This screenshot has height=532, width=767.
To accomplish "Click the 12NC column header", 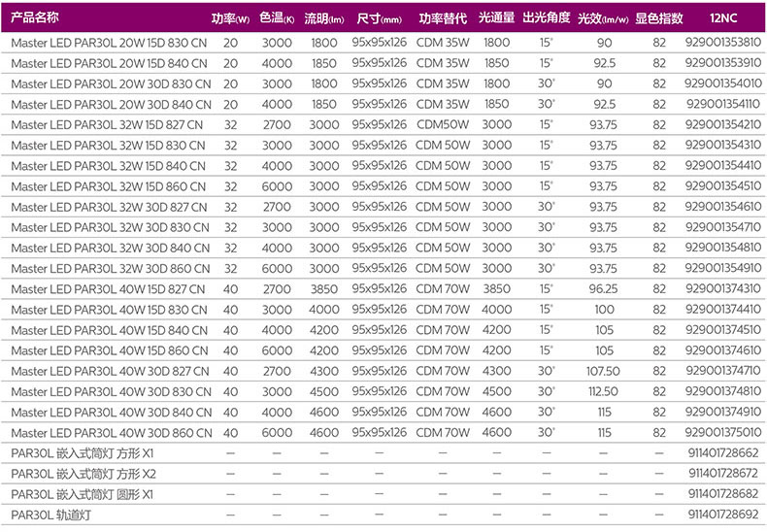I will (x=723, y=18).
